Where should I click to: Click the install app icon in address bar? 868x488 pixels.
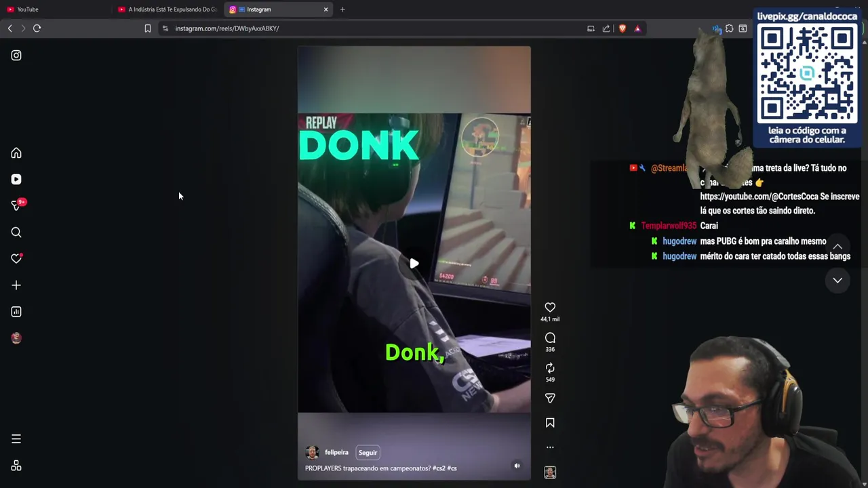click(x=591, y=28)
